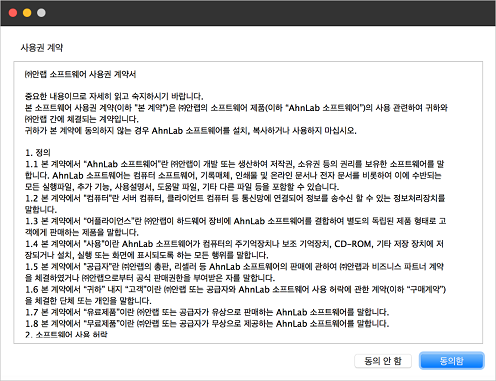Close the window with the red button

pyautogui.click(x=13, y=13)
